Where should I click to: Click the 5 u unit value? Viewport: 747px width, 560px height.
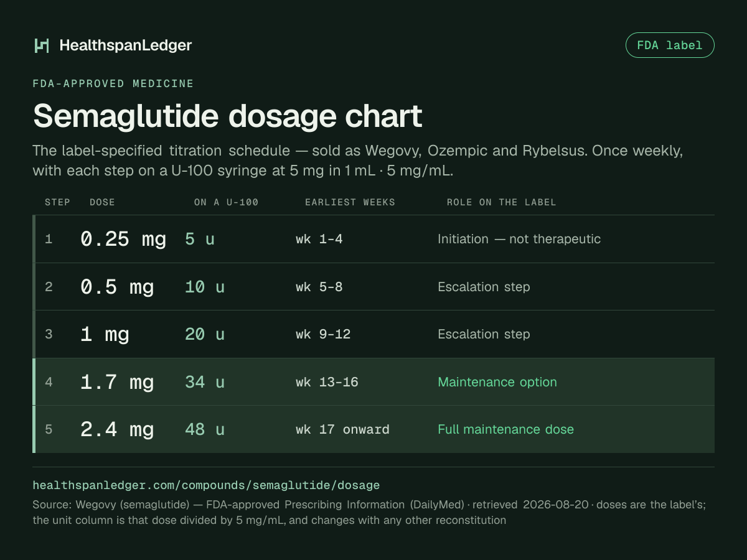pyautogui.click(x=200, y=239)
